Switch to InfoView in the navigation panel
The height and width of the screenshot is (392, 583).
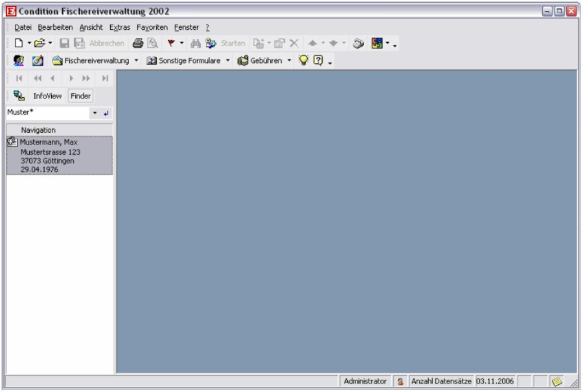coord(47,96)
